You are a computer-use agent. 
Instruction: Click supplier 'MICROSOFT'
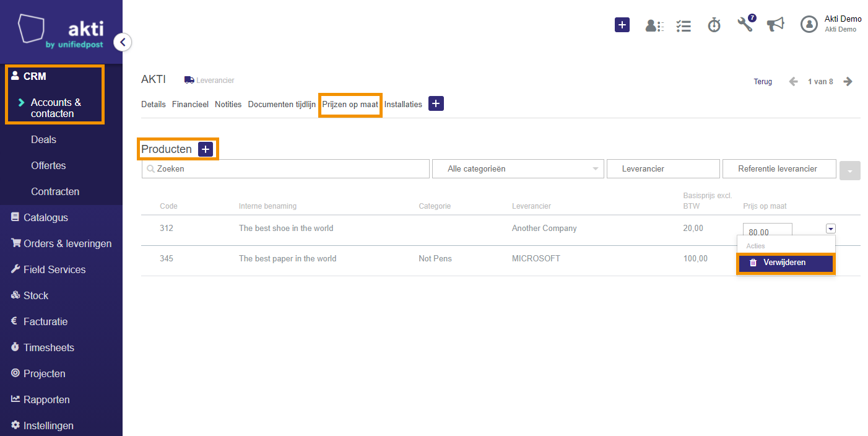click(536, 259)
